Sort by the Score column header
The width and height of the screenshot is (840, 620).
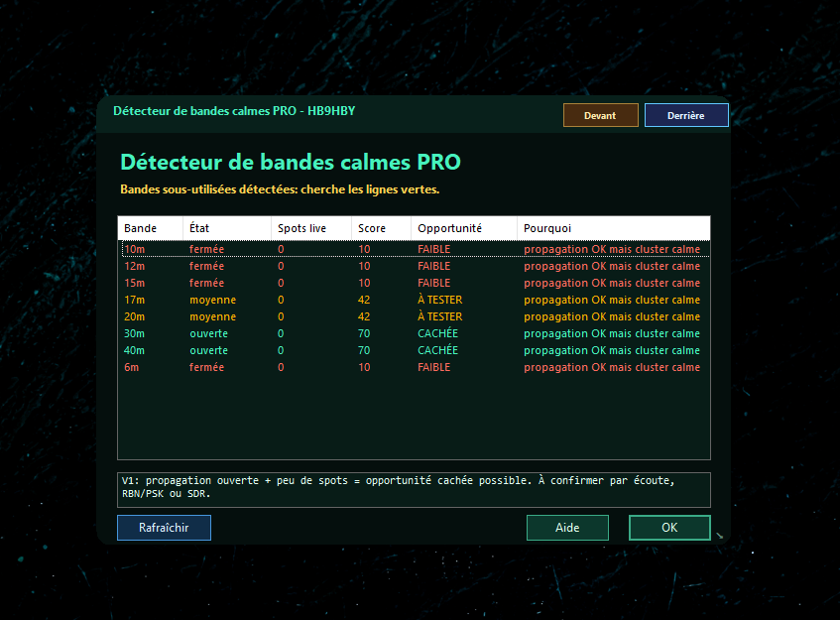(x=381, y=228)
